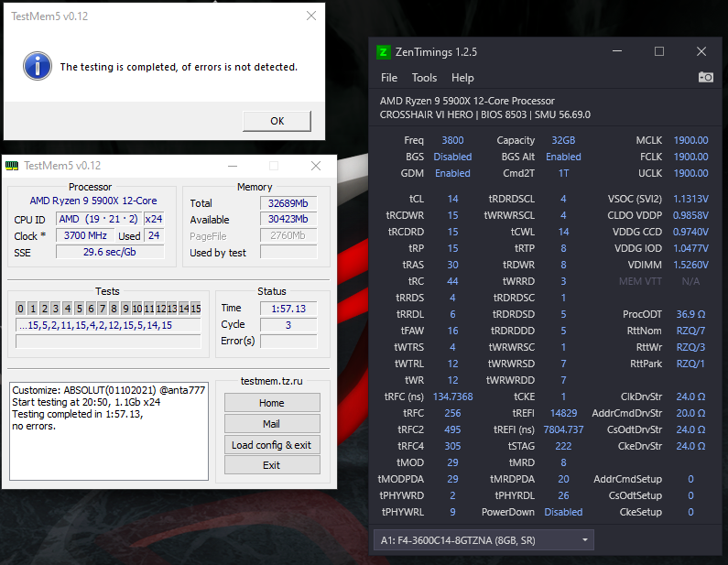Click the ProcODT value 36.9 Ω

690,314
